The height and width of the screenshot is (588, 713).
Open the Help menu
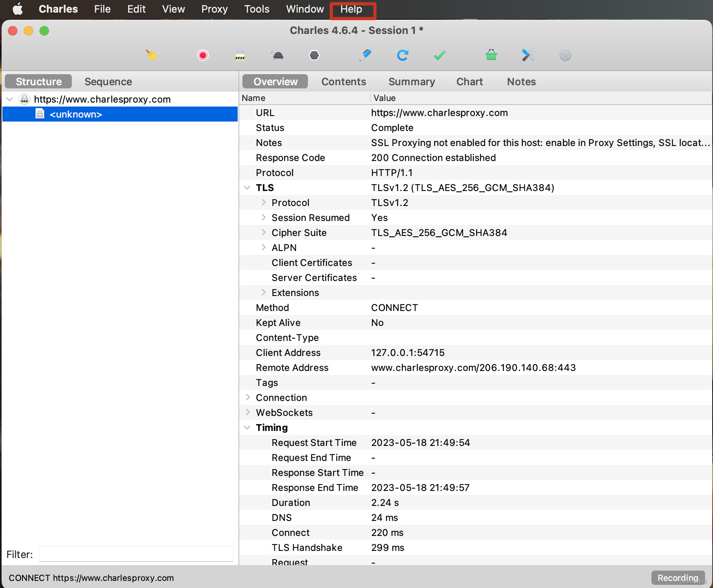pyautogui.click(x=351, y=9)
